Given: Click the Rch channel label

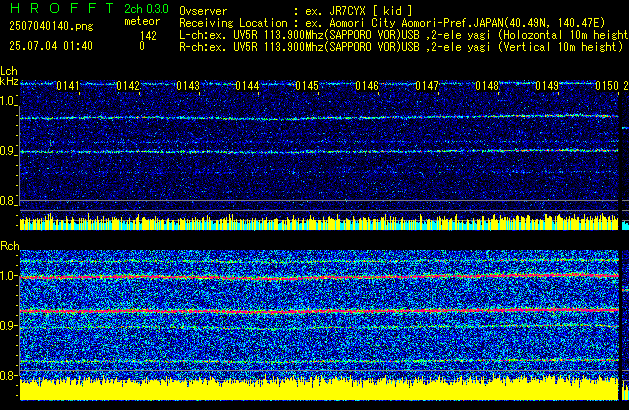Looking at the screenshot, I should point(10,246).
